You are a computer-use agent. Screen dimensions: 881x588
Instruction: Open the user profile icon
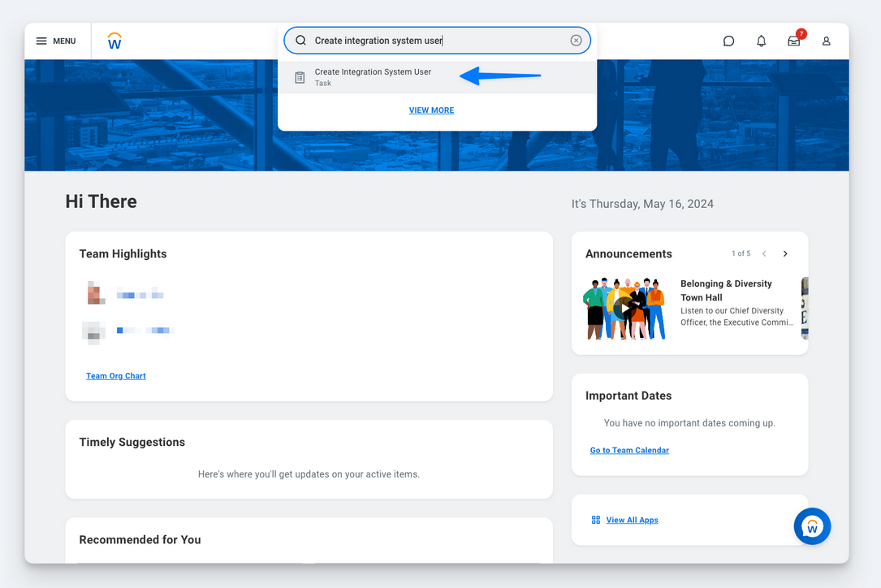coord(826,41)
